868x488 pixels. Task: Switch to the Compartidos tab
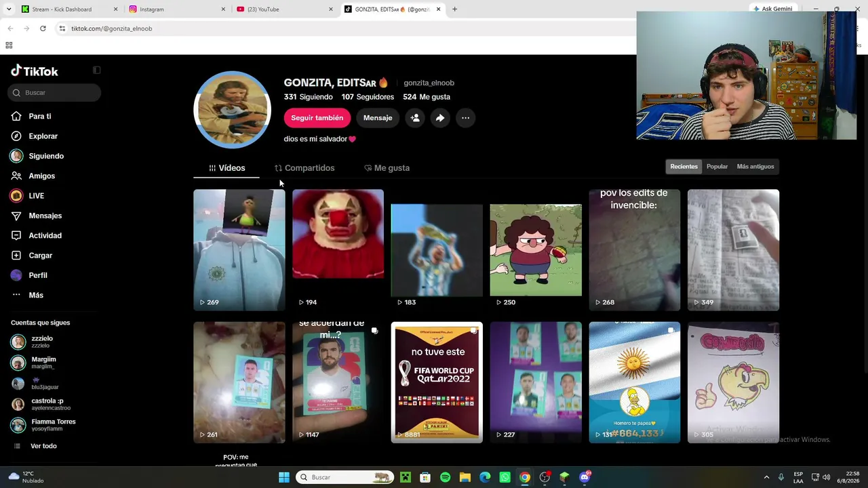(304, 168)
